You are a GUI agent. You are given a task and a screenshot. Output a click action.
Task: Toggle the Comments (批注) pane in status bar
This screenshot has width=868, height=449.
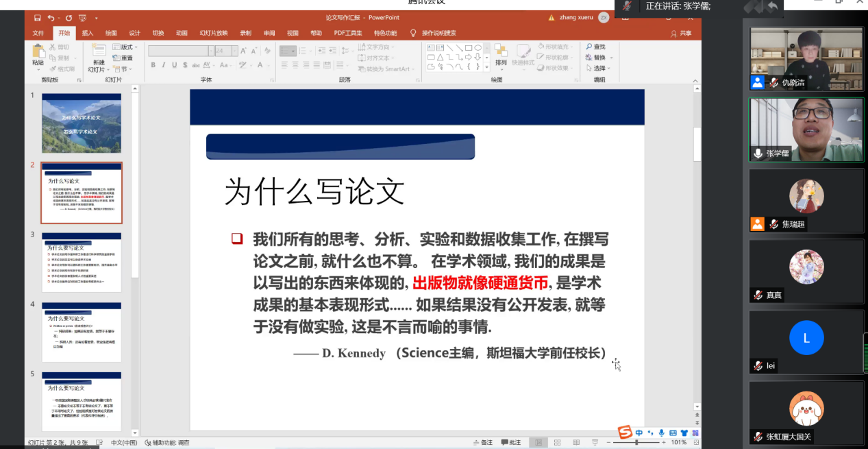coord(510,443)
